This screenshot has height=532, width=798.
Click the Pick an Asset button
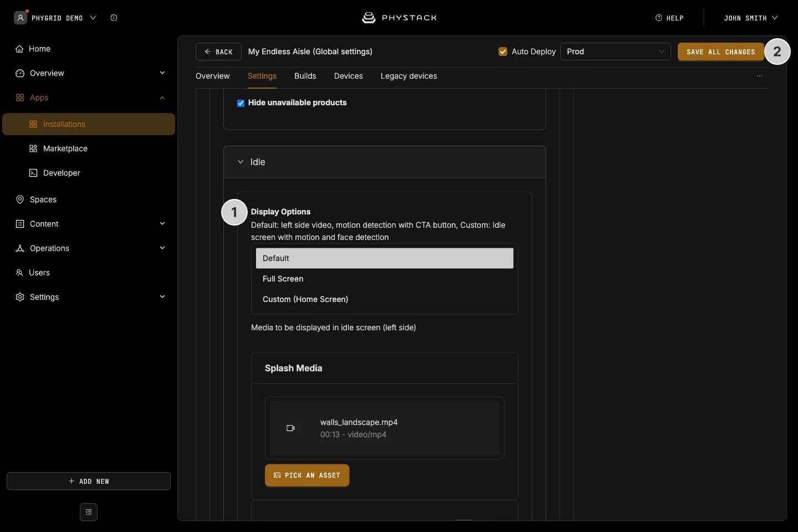pyautogui.click(x=307, y=475)
